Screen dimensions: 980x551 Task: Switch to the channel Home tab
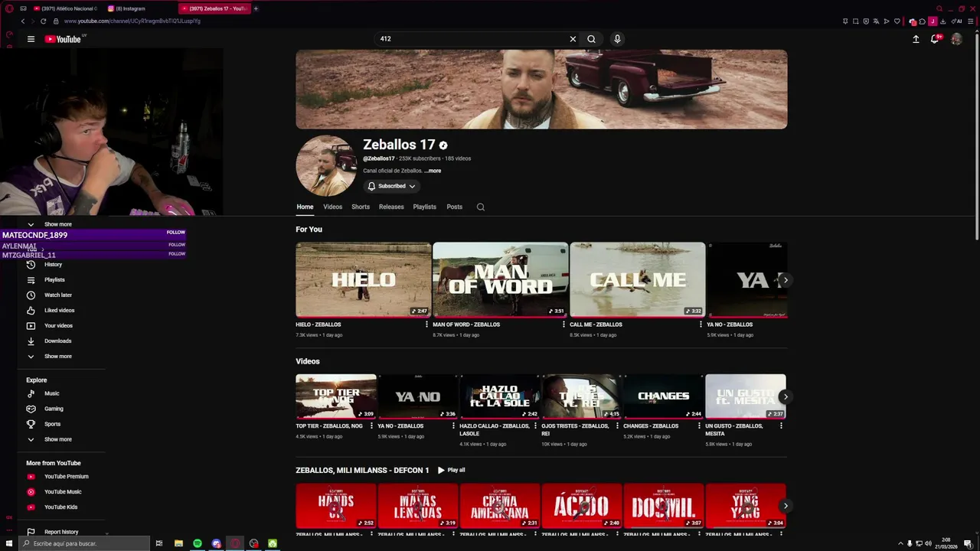tap(305, 207)
